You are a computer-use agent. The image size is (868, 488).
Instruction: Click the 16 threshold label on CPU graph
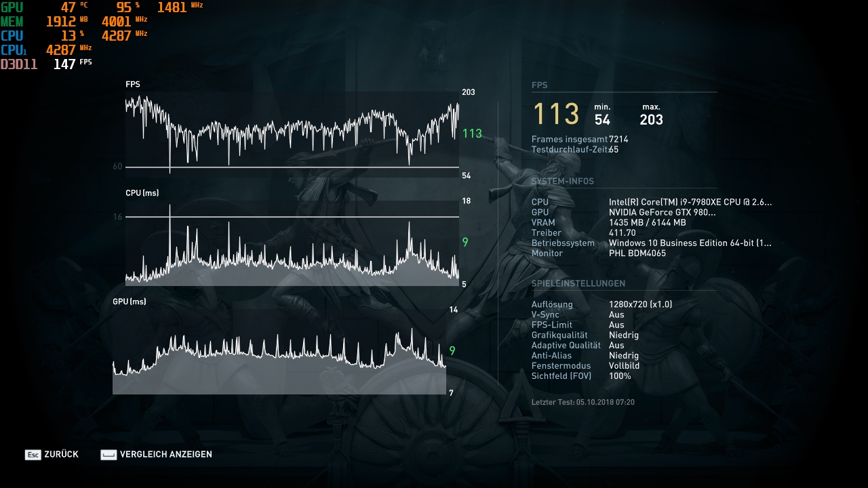[x=118, y=217]
